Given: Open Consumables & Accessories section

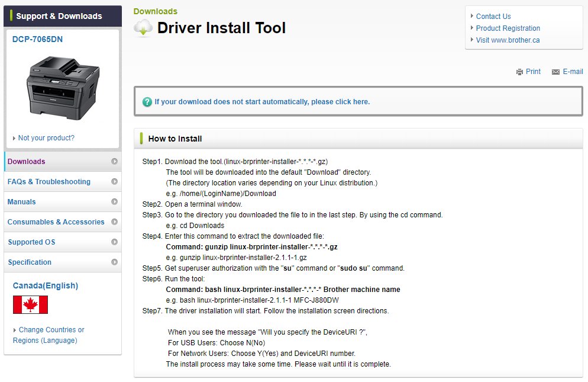Looking at the screenshot, I should [63, 222].
